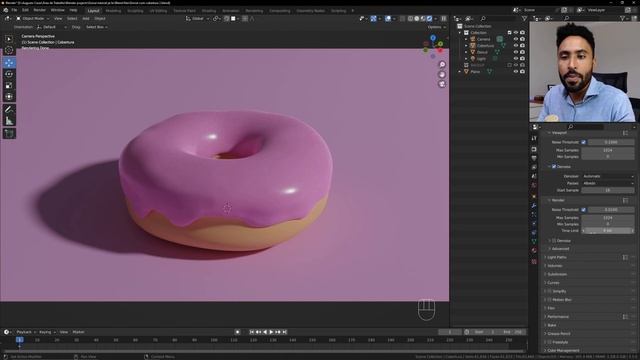Open the Global transform orientation dropdown

[x=197, y=18]
